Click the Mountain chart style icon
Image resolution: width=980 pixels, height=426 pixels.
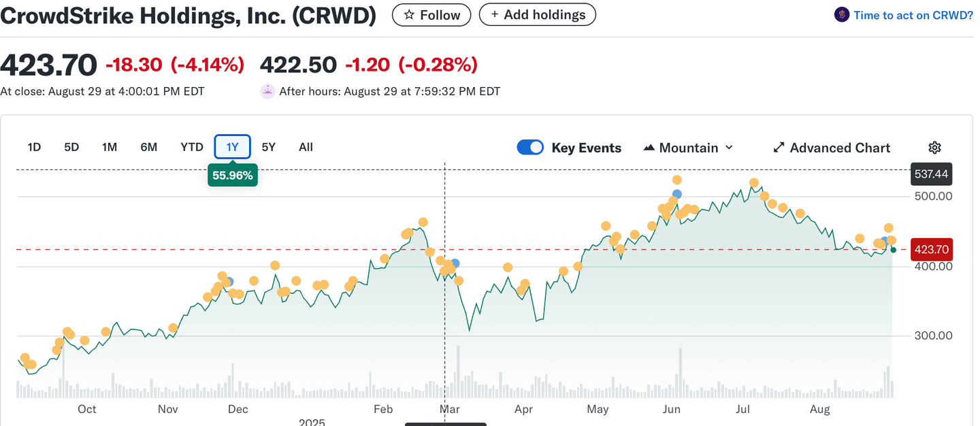[x=650, y=147]
